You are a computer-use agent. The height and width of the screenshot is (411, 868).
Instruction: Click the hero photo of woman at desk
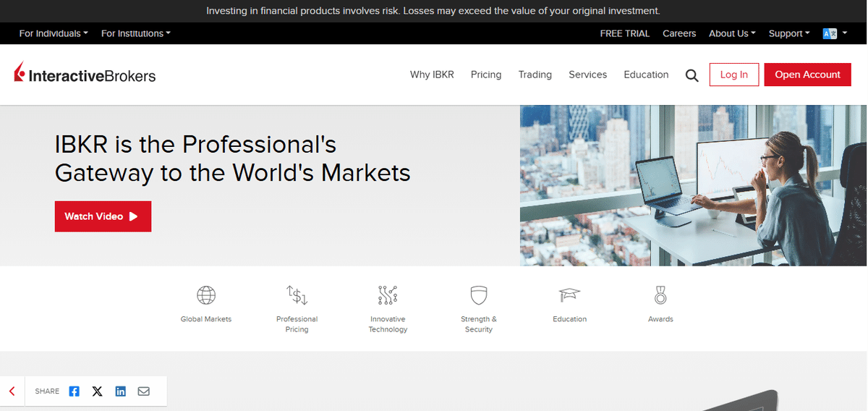click(x=693, y=185)
